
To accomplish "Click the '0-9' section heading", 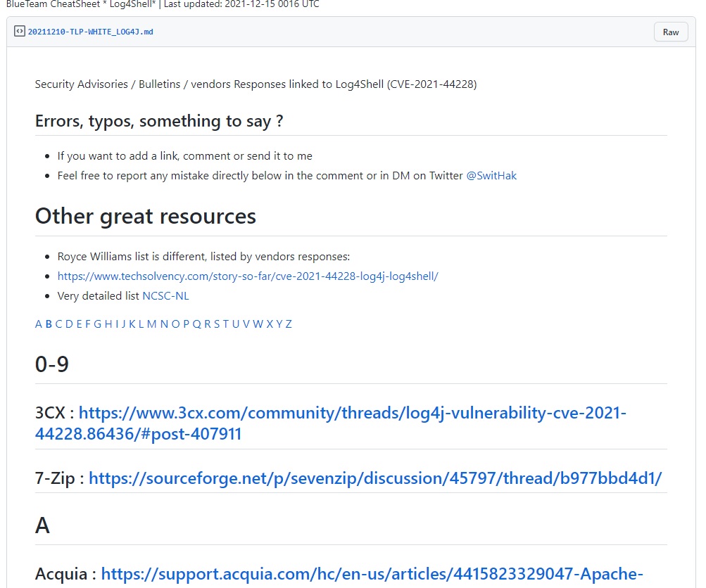I will 52,364.
